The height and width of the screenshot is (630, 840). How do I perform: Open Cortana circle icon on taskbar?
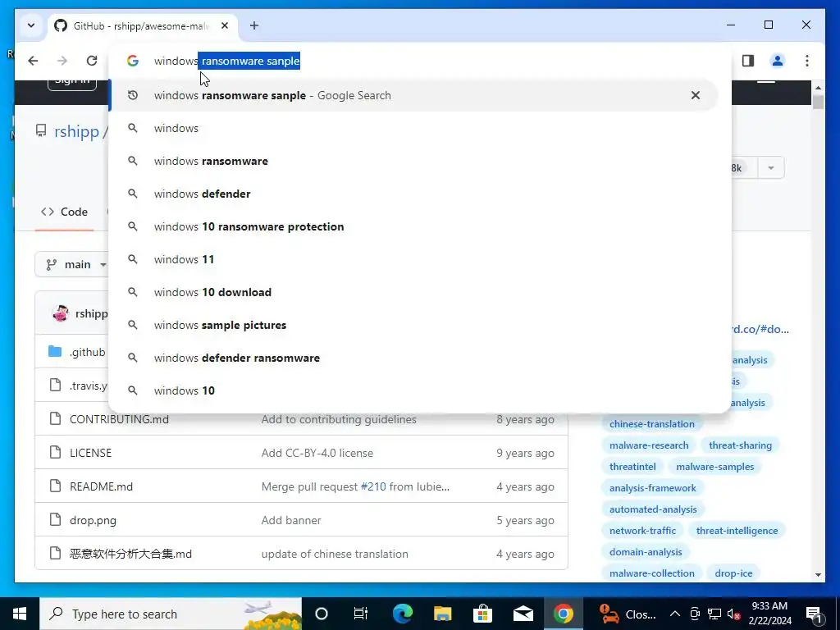coord(322,614)
